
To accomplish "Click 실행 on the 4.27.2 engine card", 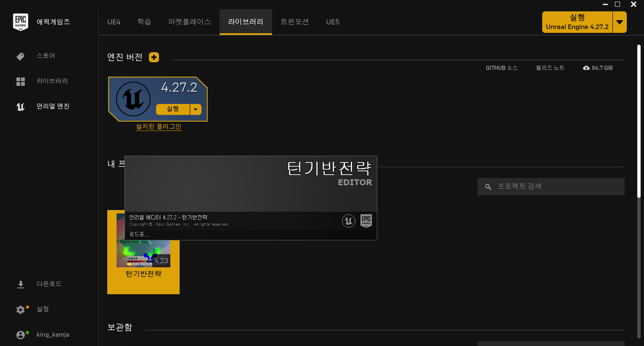I will coord(173,109).
